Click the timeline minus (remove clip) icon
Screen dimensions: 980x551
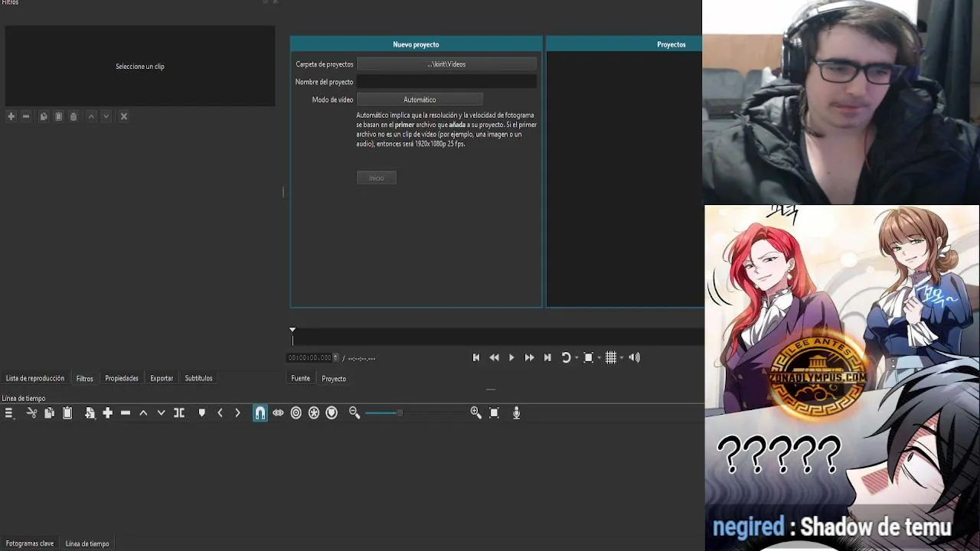tap(126, 413)
